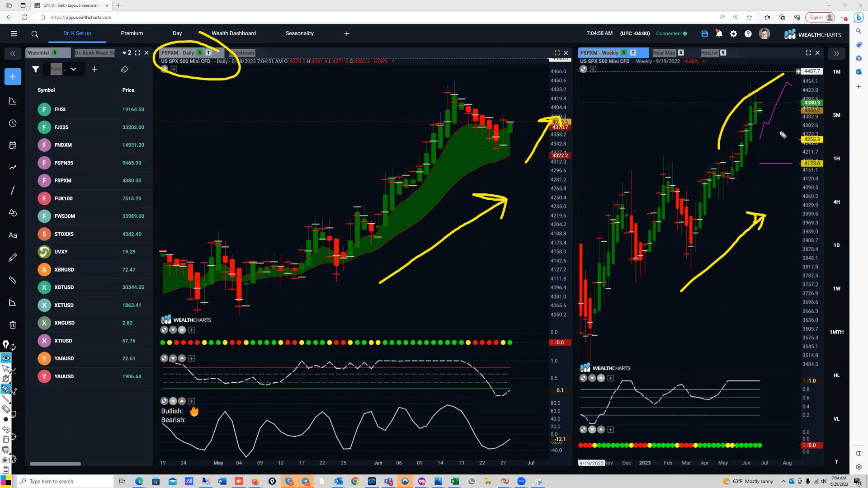The width and height of the screenshot is (868, 488).
Task: Select the shapes drawing tool
Action: 13,212
